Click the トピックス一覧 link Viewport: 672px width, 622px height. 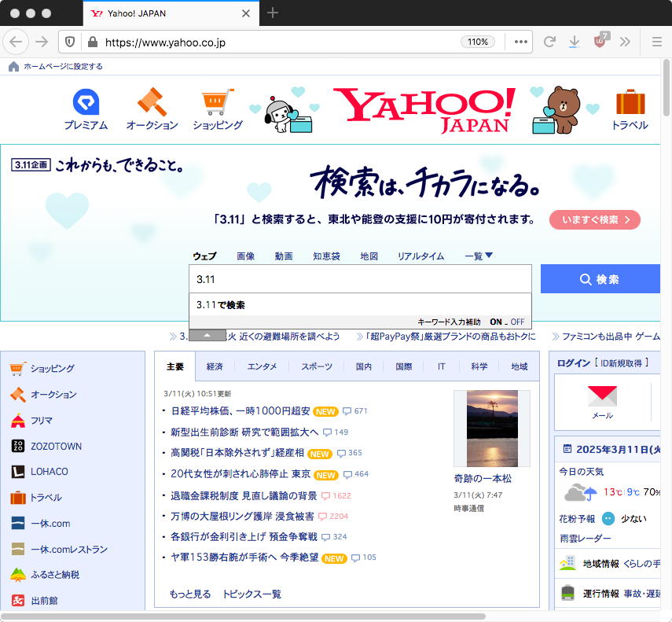pyautogui.click(x=252, y=594)
